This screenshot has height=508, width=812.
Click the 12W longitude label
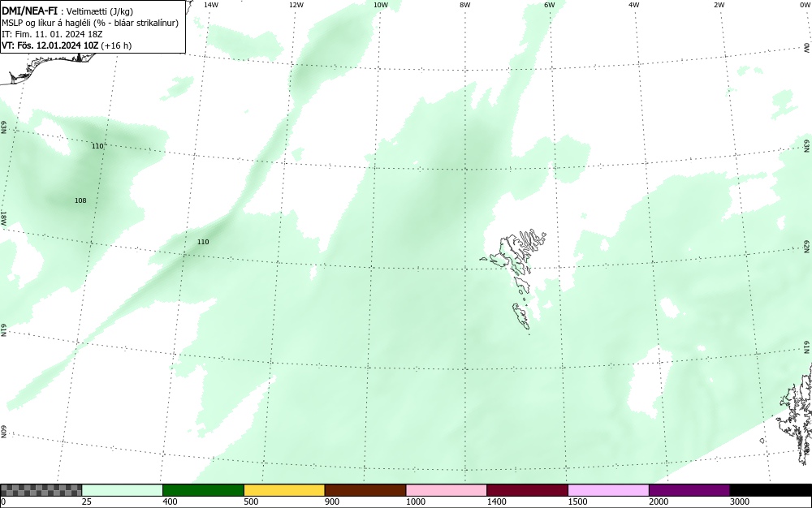tap(296, 5)
